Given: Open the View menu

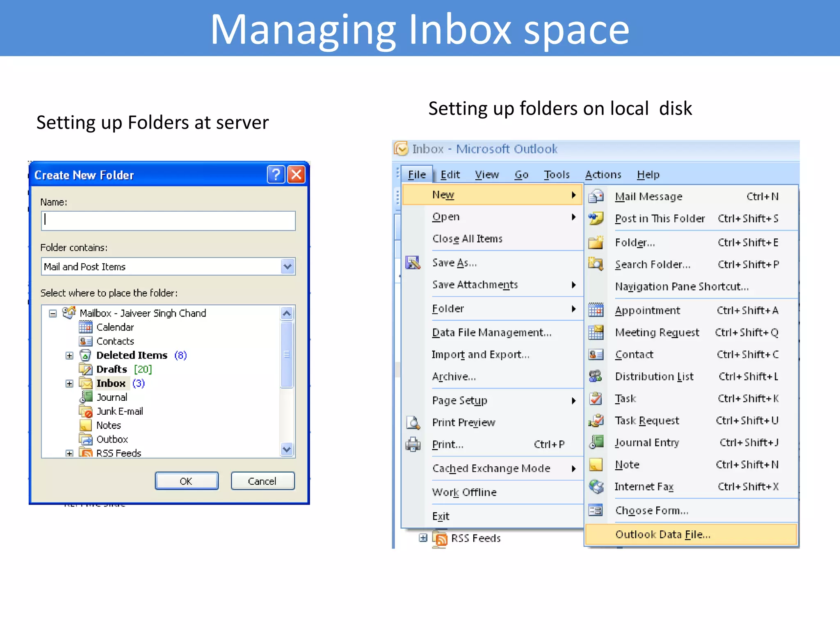Looking at the screenshot, I should click(487, 175).
